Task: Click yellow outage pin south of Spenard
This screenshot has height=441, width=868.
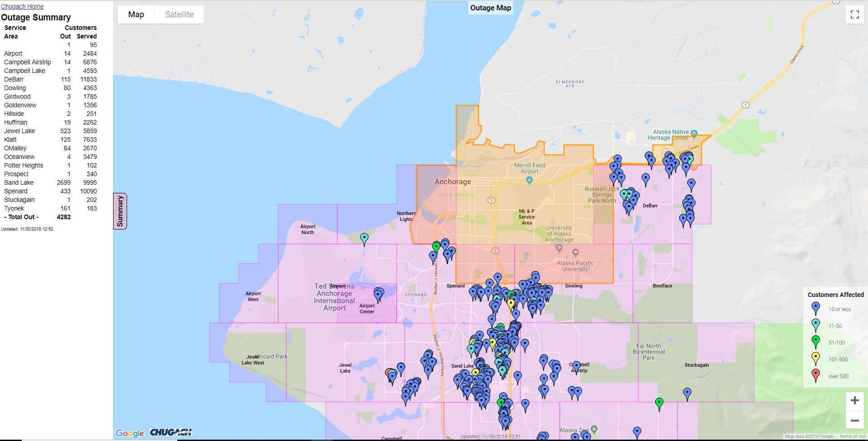Action: [x=511, y=304]
